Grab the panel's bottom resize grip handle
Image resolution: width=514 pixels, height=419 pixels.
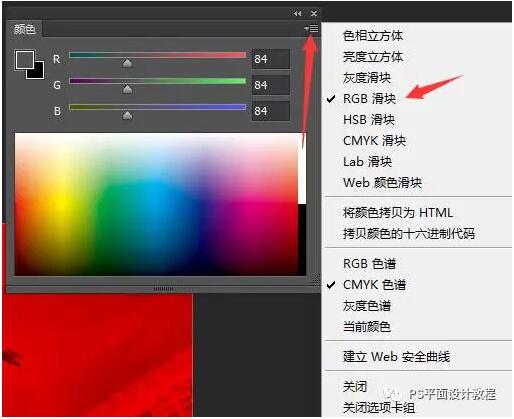[x=163, y=288]
